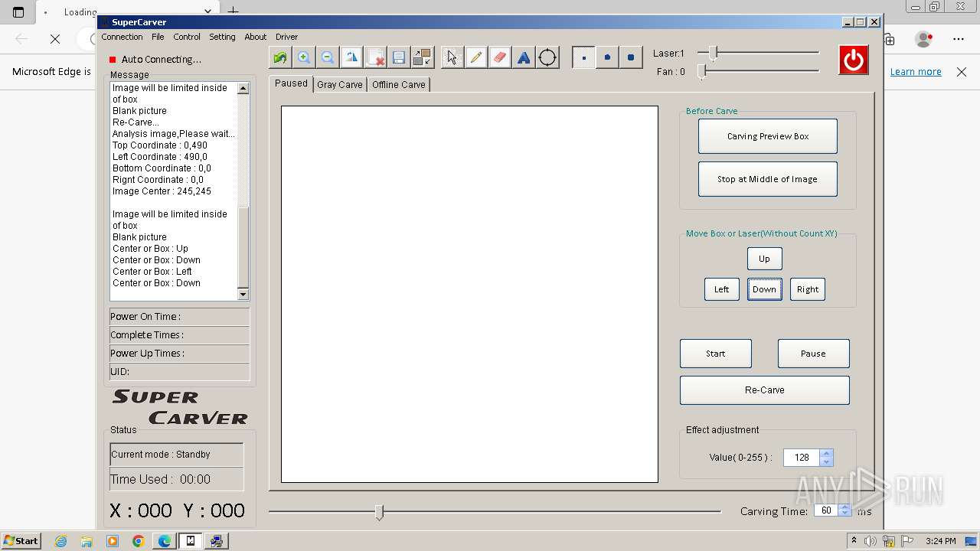This screenshot has height=551, width=980.
Task: Choose the small dot brush size
Action: point(583,57)
